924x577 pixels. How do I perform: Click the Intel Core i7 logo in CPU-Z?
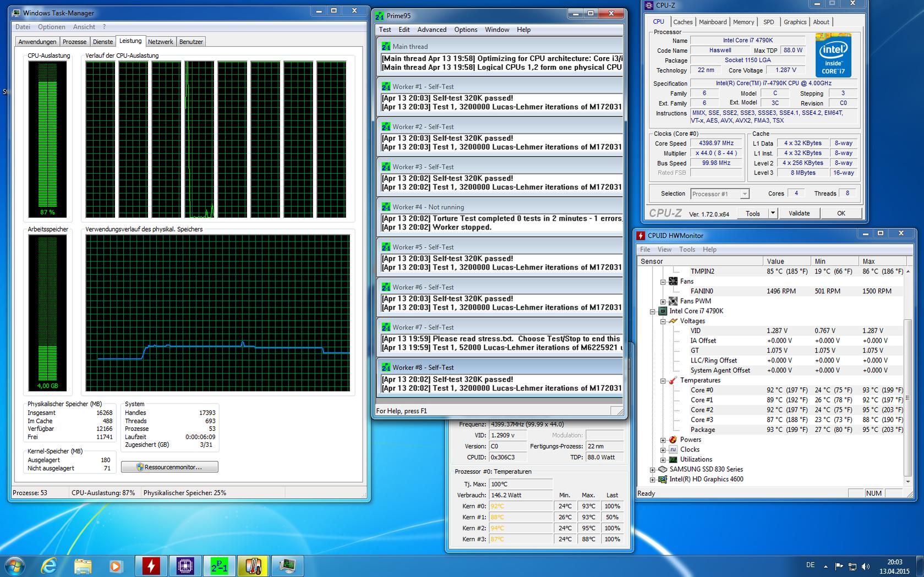click(x=833, y=56)
